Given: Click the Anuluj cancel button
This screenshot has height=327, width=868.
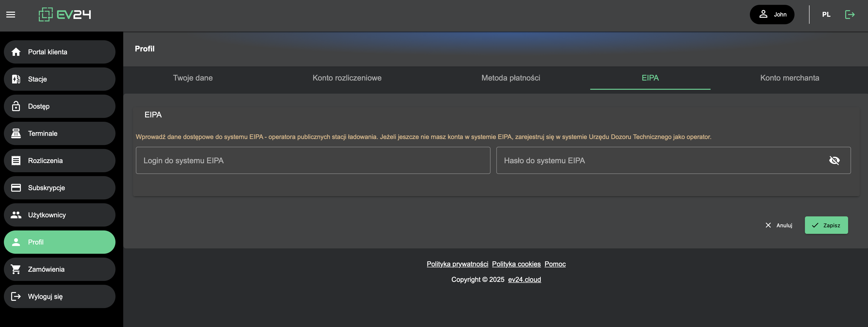Looking at the screenshot, I should [x=779, y=225].
